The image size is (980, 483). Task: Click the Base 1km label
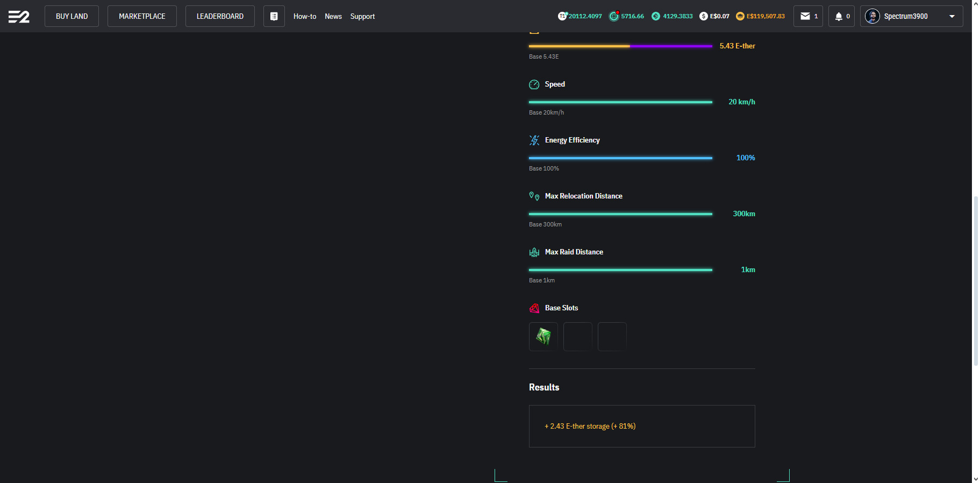542,280
